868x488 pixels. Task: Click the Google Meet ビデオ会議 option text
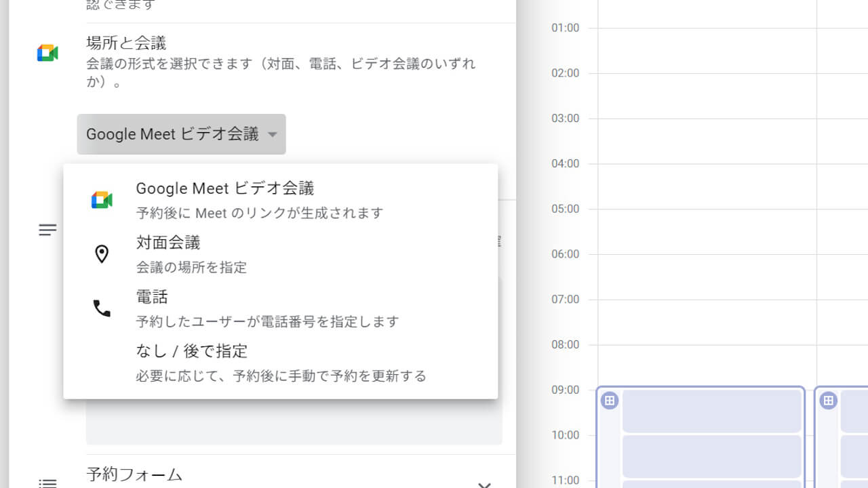[x=225, y=188]
